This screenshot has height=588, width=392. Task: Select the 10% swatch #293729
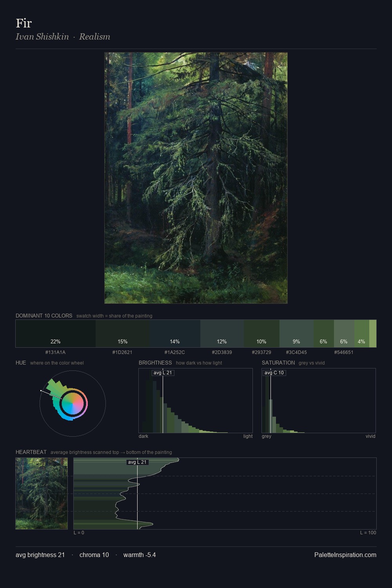(261, 334)
